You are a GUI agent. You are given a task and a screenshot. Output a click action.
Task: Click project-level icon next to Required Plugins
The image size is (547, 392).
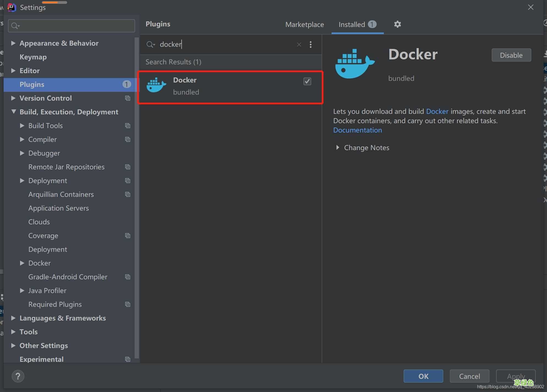pyautogui.click(x=128, y=304)
